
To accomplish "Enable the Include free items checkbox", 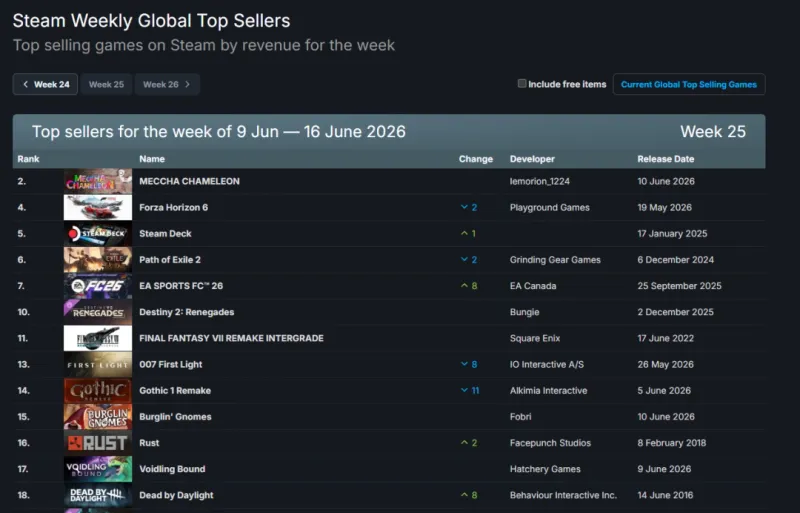I will [522, 84].
